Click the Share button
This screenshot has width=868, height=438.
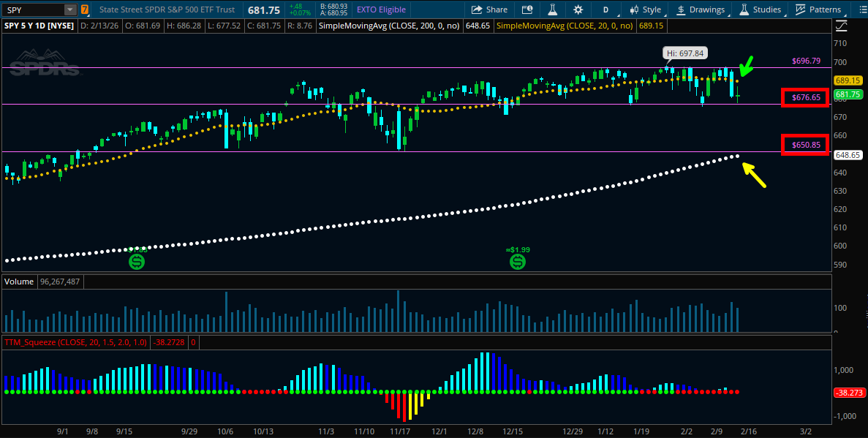(489, 10)
